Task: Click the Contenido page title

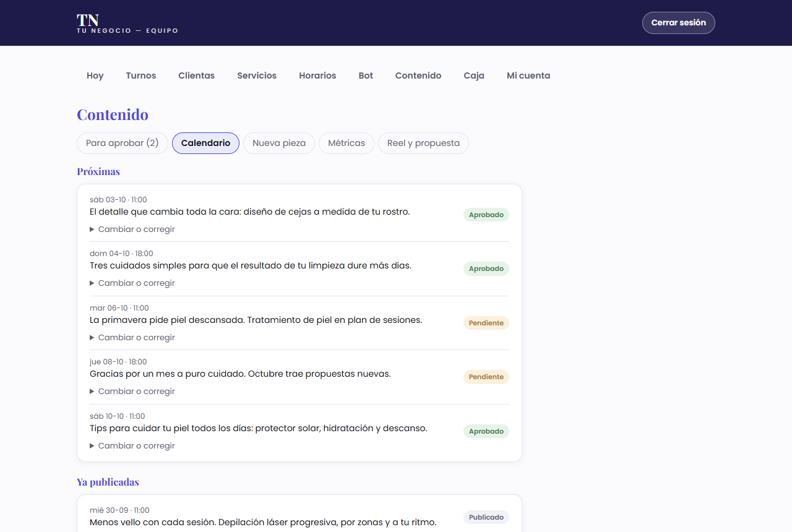Action: pos(113,114)
